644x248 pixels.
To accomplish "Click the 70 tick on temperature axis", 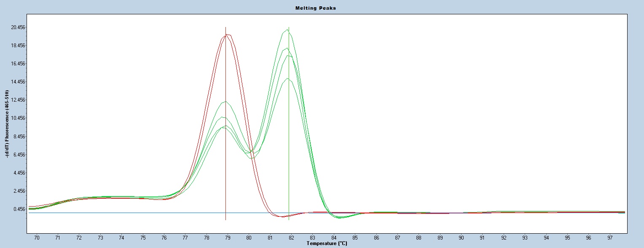I will [37, 238].
